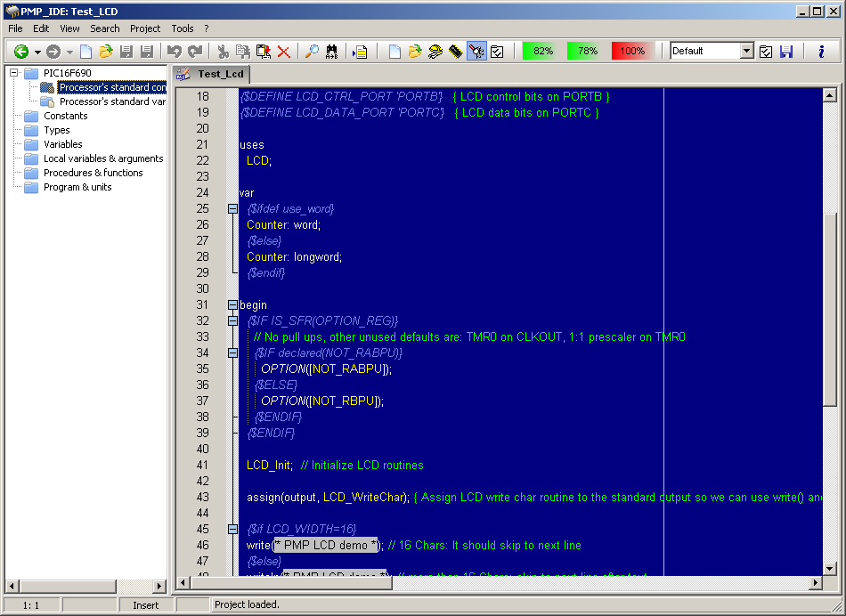Click the green back navigation arrow
The image size is (846, 616).
click(20, 52)
